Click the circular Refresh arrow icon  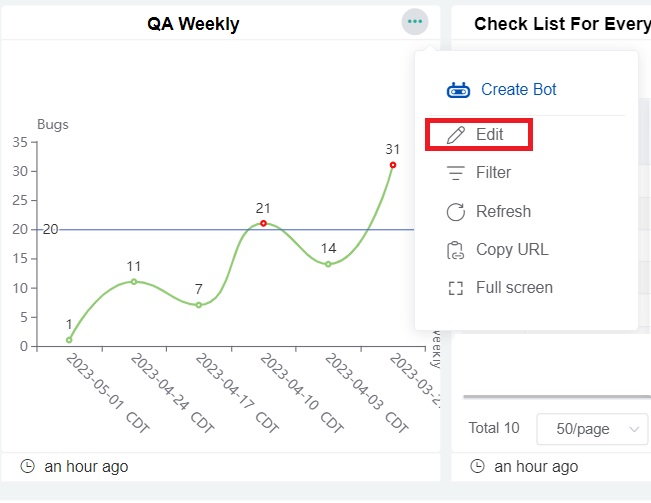pos(456,211)
